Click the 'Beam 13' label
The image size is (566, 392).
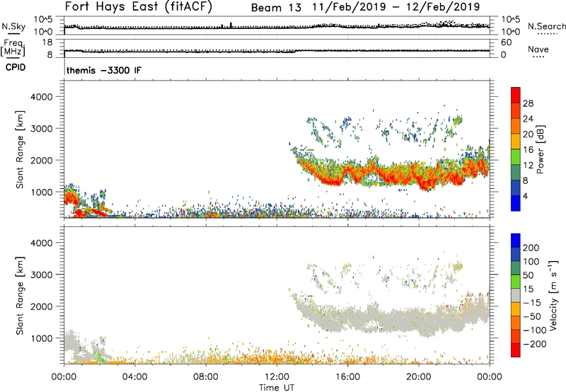276,8
